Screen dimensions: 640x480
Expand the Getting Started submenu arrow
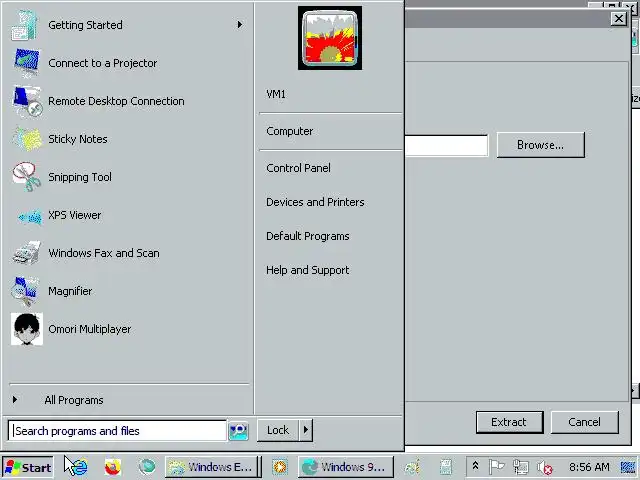(x=240, y=25)
